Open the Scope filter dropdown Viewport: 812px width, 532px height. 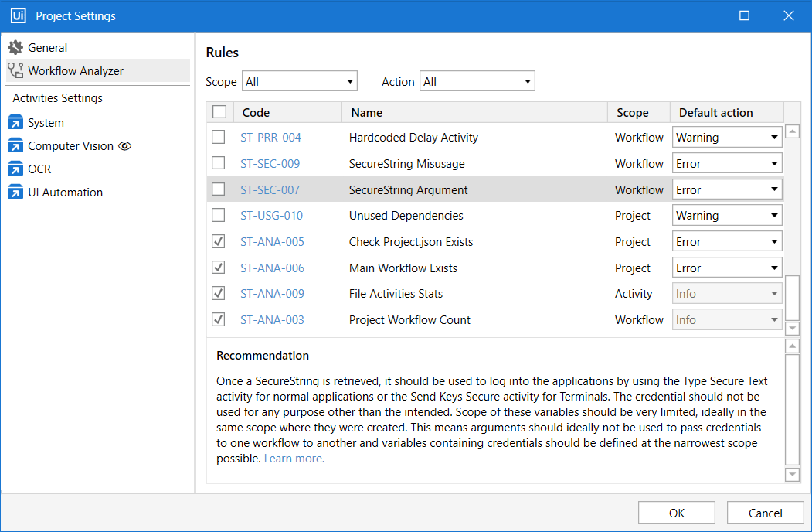tap(300, 81)
